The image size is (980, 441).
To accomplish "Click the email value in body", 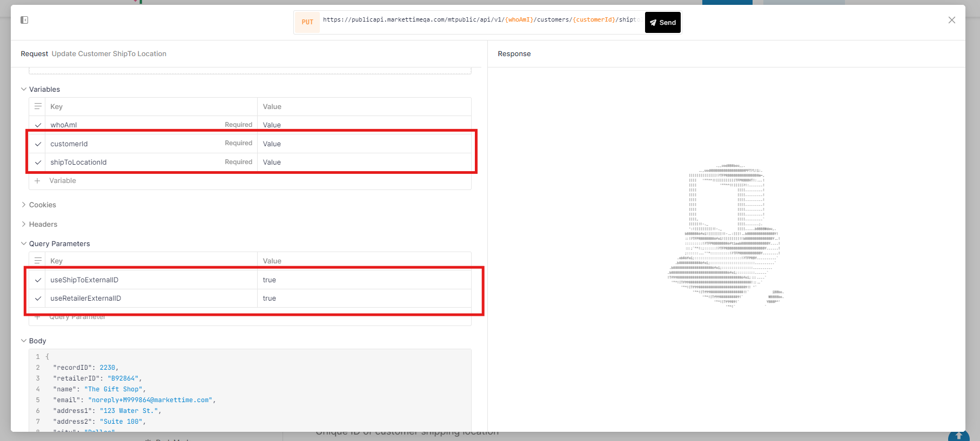I will pyautogui.click(x=150, y=400).
